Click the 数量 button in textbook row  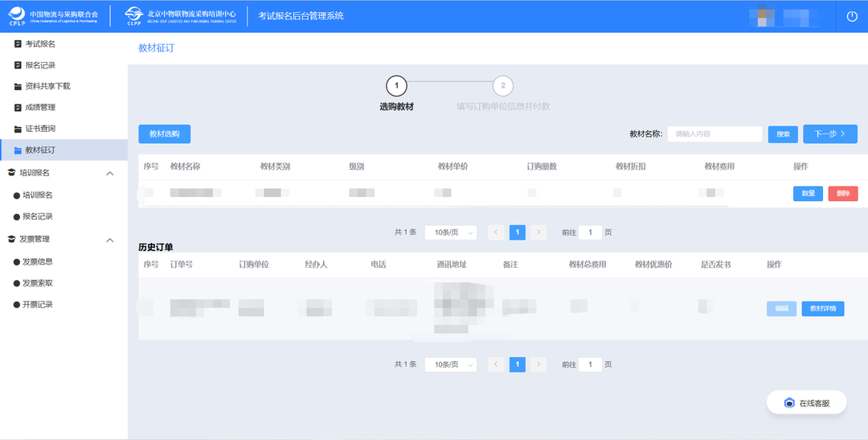[808, 193]
